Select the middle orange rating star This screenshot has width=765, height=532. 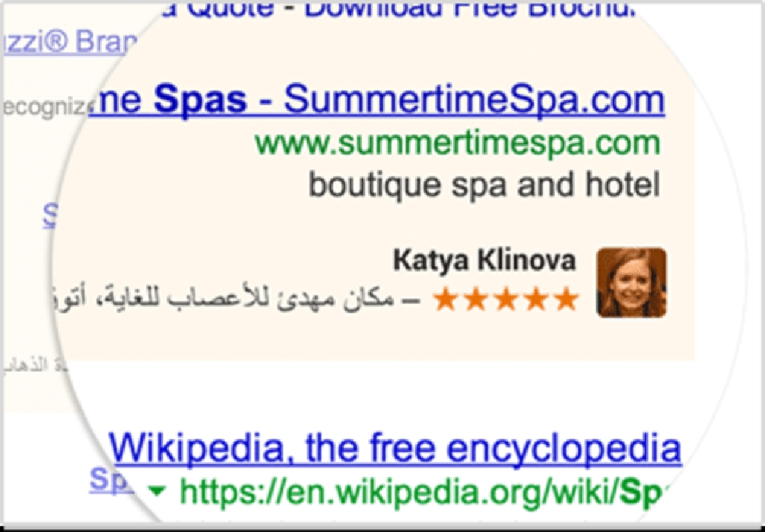506,299
